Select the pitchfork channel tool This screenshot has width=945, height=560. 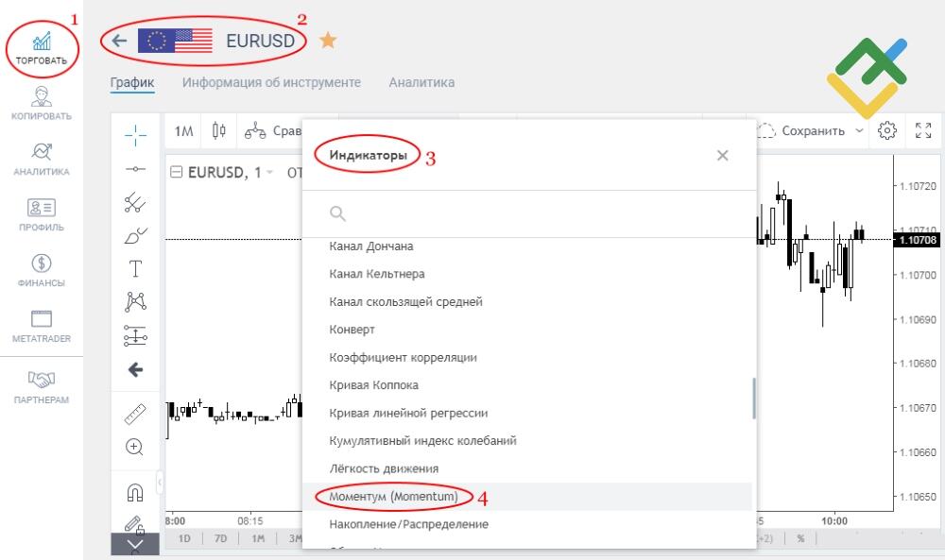tap(135, 202)
